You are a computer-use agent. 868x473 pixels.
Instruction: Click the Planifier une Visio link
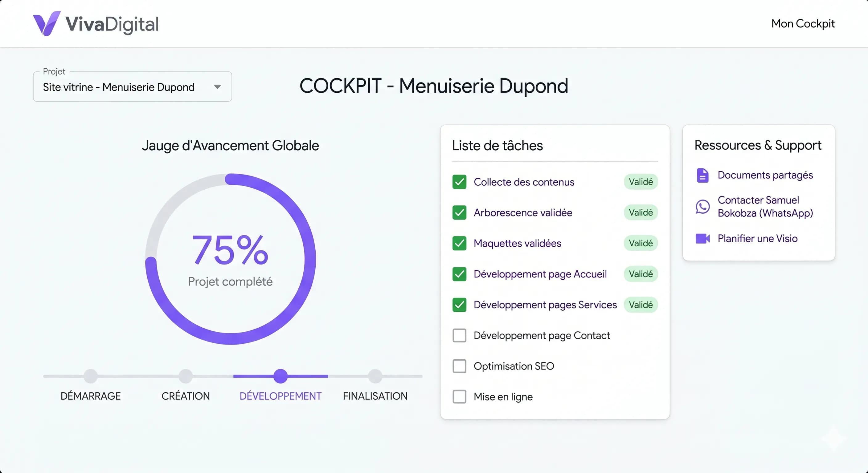point(757,238)
